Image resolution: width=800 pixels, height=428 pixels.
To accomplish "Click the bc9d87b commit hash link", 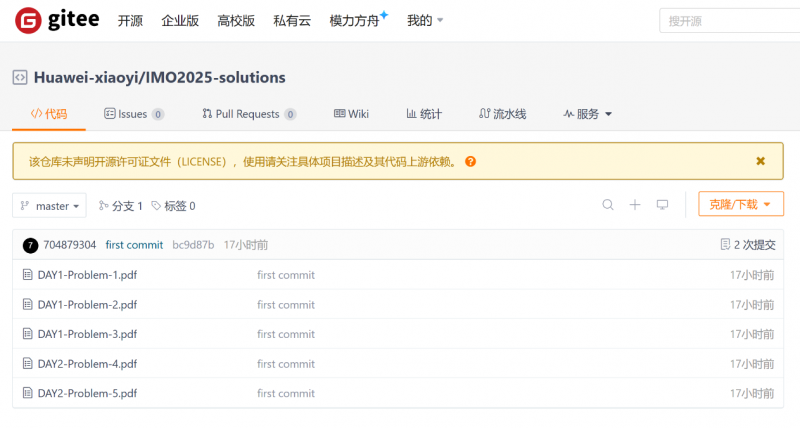I will (x=193, y=245).
